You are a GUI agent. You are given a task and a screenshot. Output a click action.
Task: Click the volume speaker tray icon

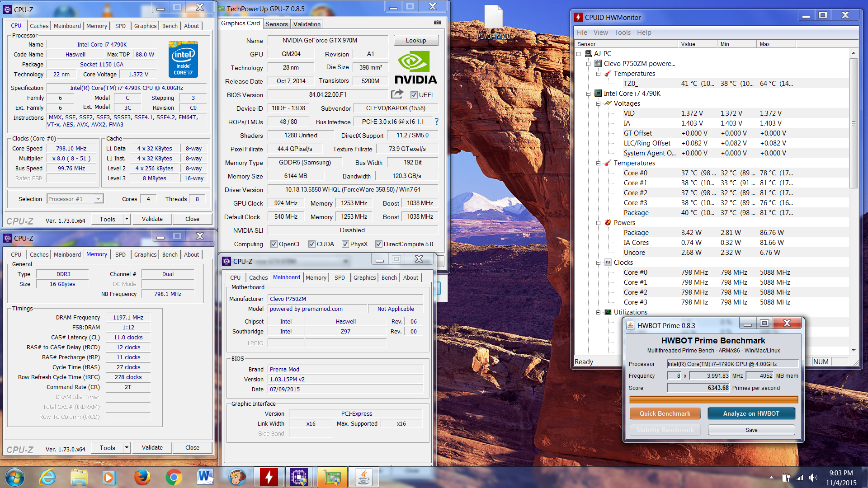point(812,478)
